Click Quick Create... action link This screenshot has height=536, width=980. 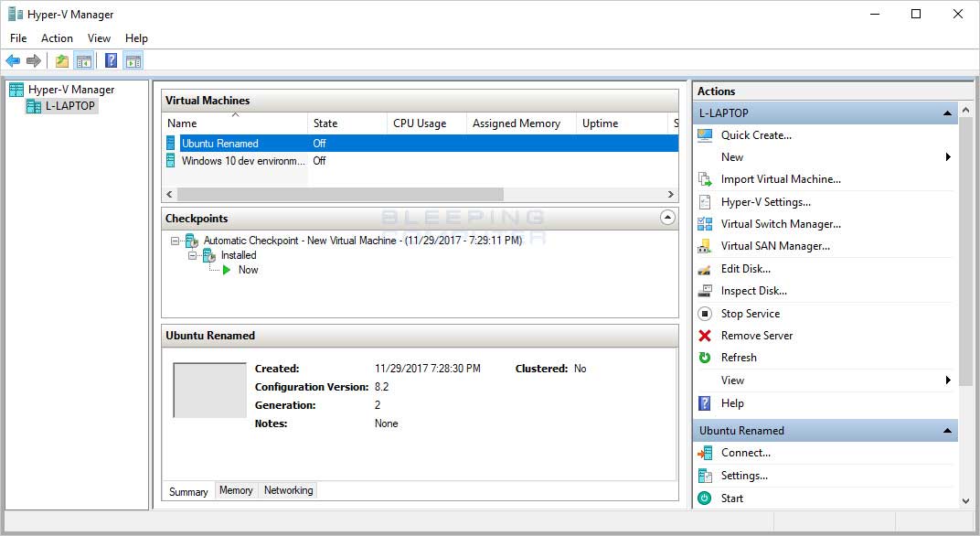coord(756,135)
